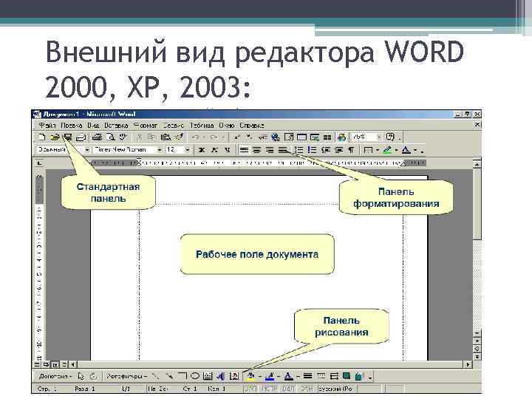
Task: Apply 3-D effect icon
Action: (359, 376)
